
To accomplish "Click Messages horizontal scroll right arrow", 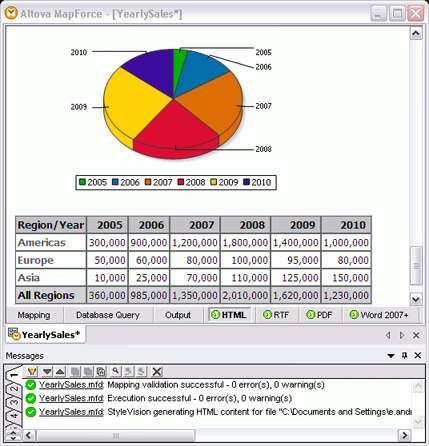I will (x=405, y=435).
